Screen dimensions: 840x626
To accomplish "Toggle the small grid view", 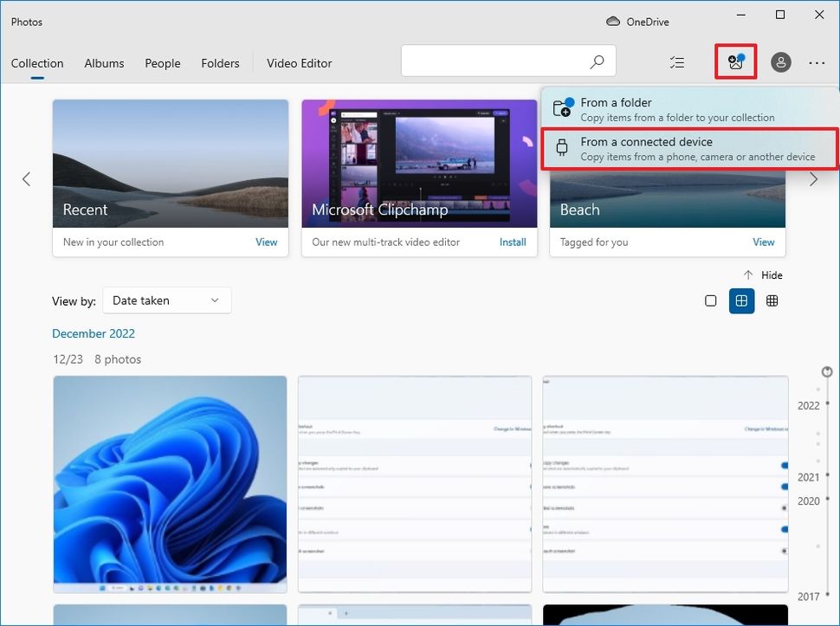I will (772, 300).
